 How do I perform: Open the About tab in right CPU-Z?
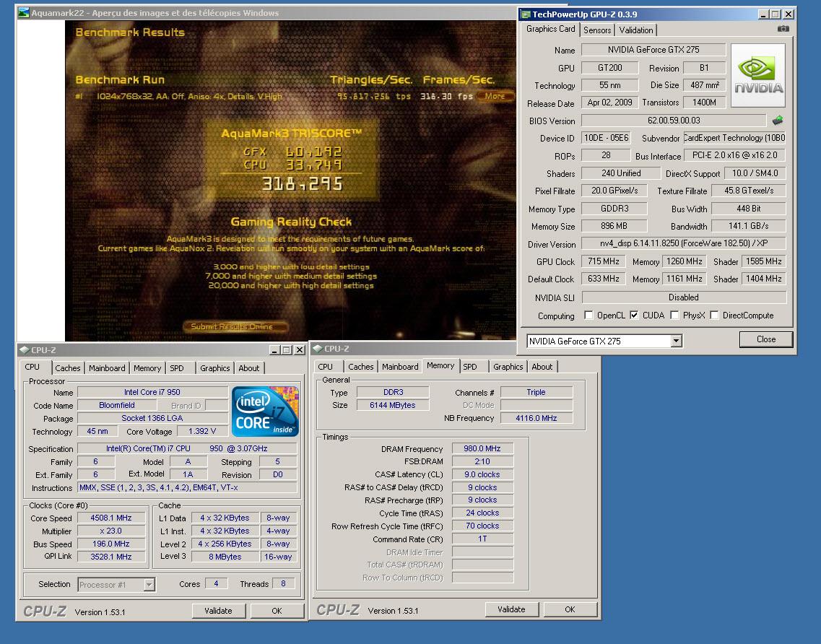pyautogui.click(x=542, y=367)
